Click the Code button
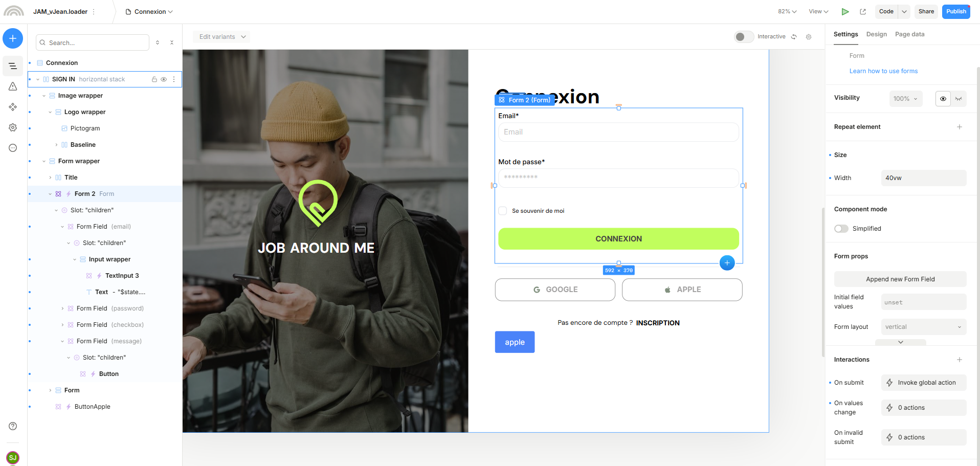Viewport: 980px width, 466px height. (x=886, y=11)
